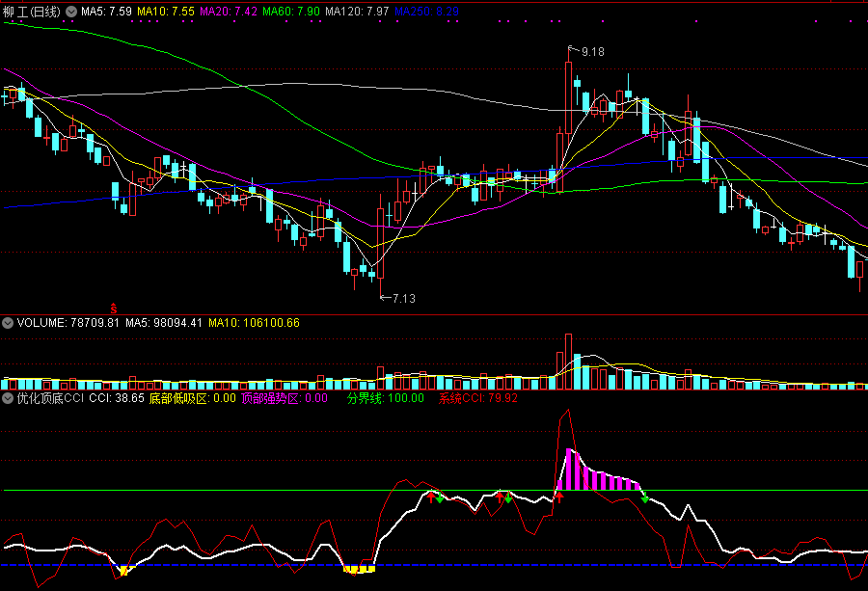Click the tallest red volume bar
868x591 pixels.
568,362
